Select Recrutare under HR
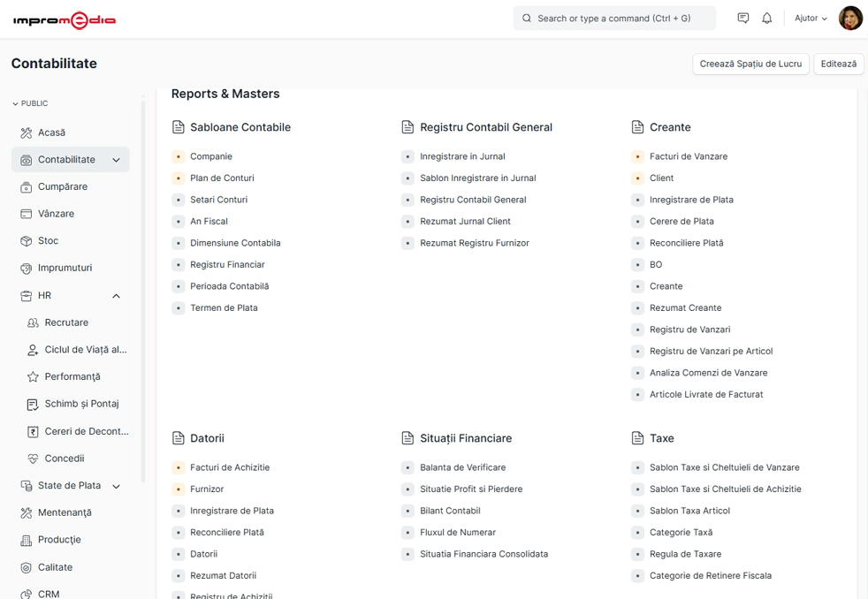This screenshot has width=868, height=599. point(66,322)
